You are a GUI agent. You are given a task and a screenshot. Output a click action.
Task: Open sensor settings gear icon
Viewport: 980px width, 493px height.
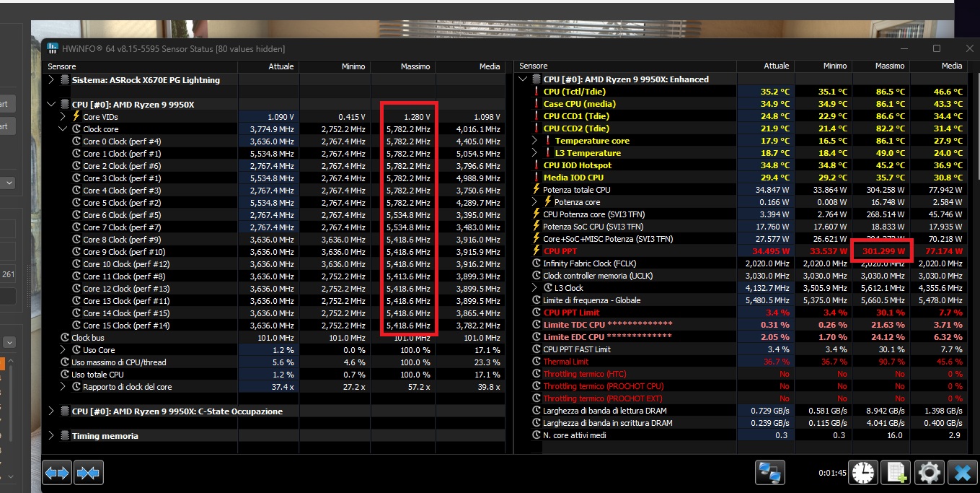point(929,473)
